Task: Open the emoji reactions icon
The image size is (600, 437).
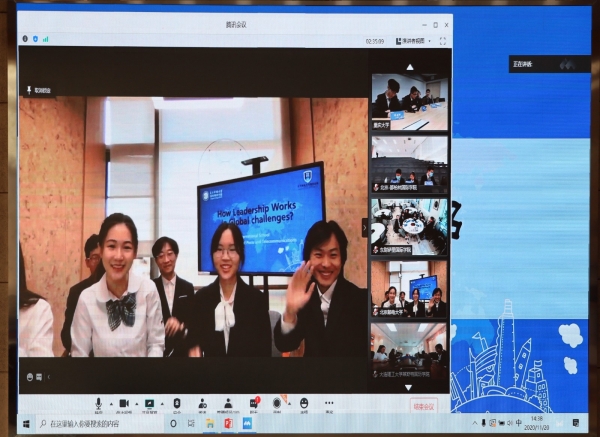Action: click(x=304, y=403)
